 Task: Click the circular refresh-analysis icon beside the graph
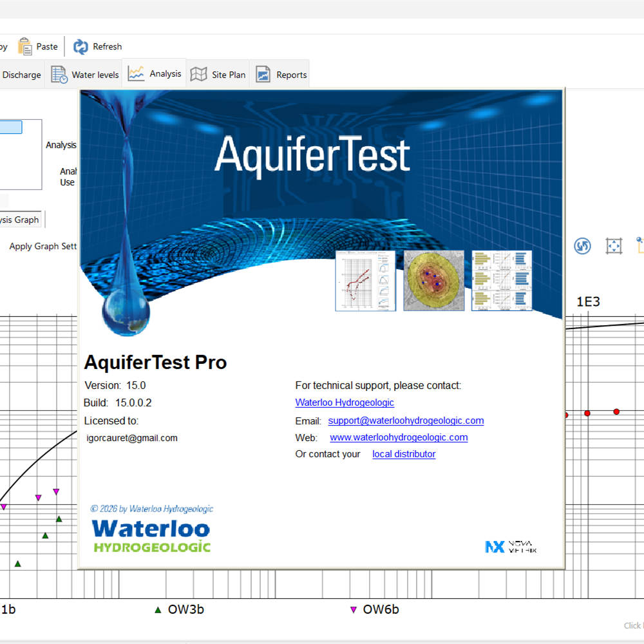click(582, 246)
